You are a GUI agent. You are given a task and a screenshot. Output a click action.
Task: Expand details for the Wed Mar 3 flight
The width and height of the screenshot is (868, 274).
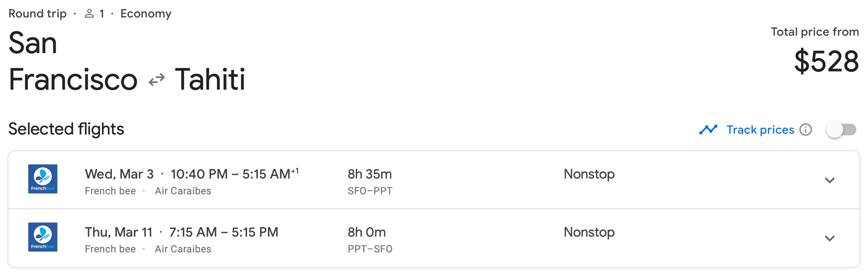830,180
